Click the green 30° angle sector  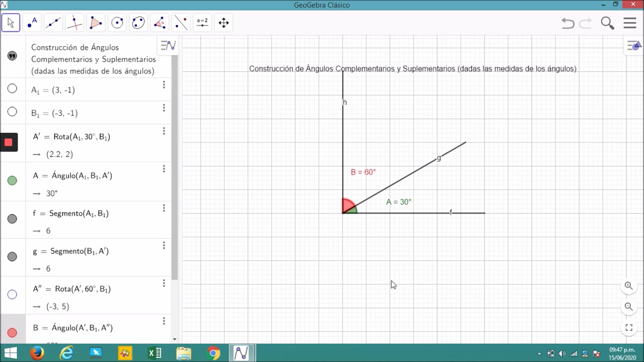click(x=353, y=210)
